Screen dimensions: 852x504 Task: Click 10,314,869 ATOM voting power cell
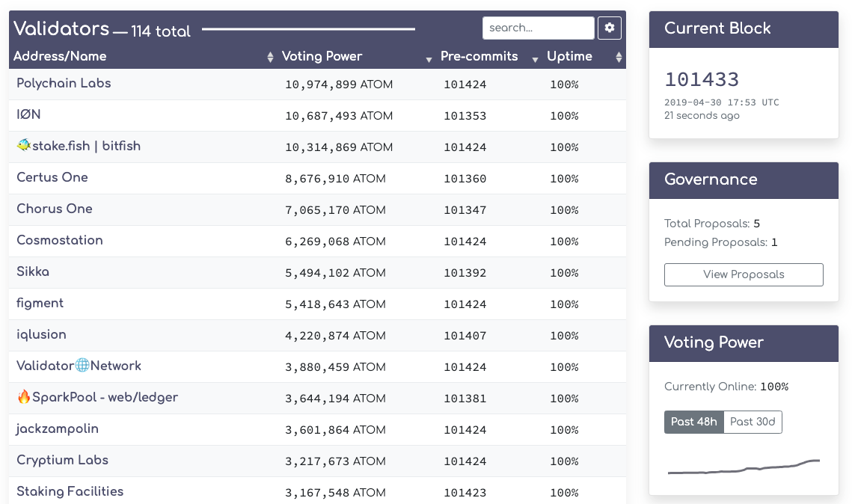click(x=339, y=148)
